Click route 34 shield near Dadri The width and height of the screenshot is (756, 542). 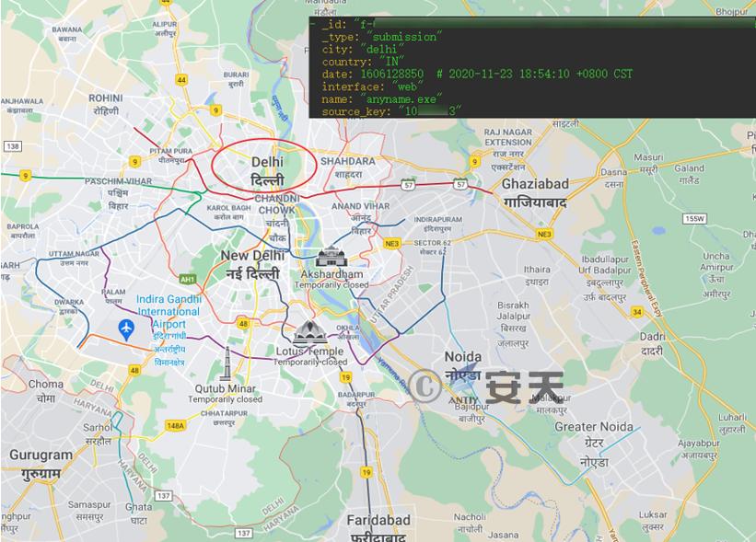(x=637, y=312)
